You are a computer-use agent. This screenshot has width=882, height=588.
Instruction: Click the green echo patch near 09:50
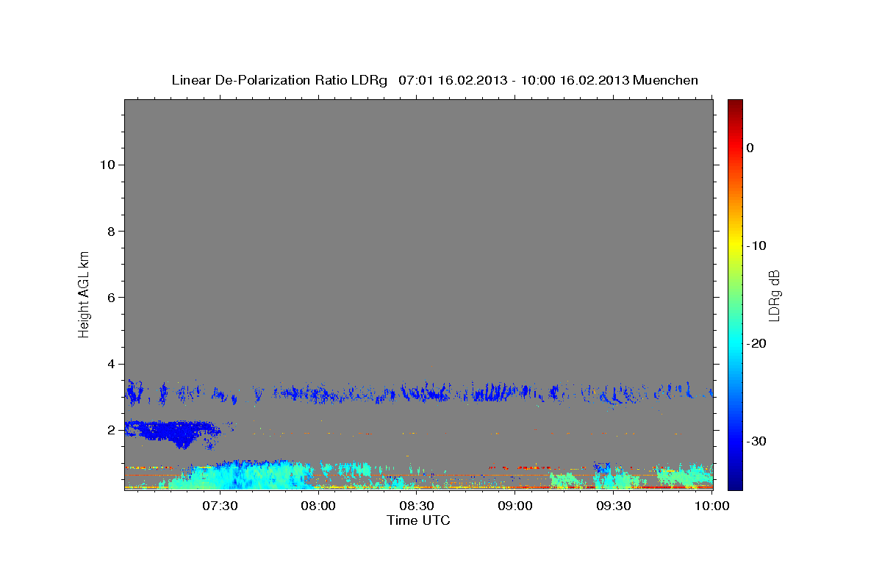pyautogui.click(x=684, y=476)
